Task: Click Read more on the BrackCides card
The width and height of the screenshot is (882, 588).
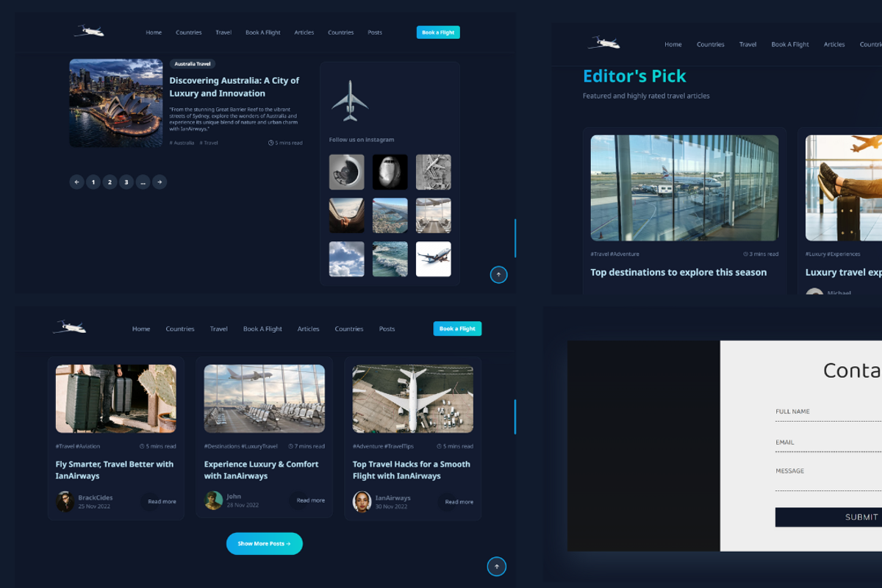Action: (x=162, y=501)
